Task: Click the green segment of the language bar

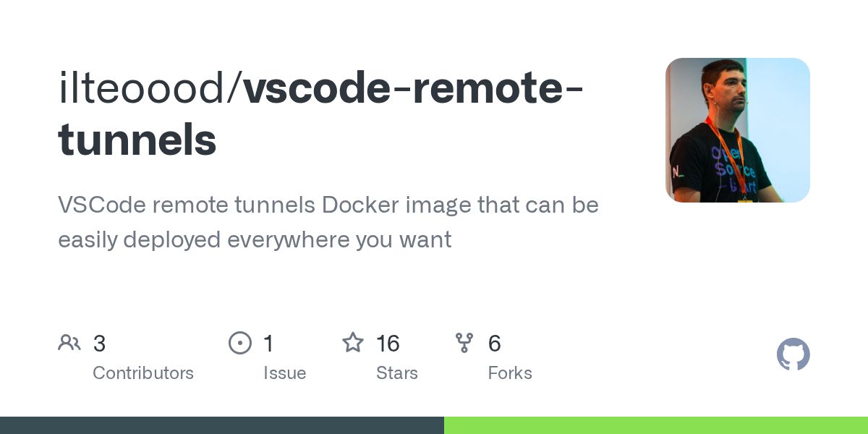Action: click(656, 425)
